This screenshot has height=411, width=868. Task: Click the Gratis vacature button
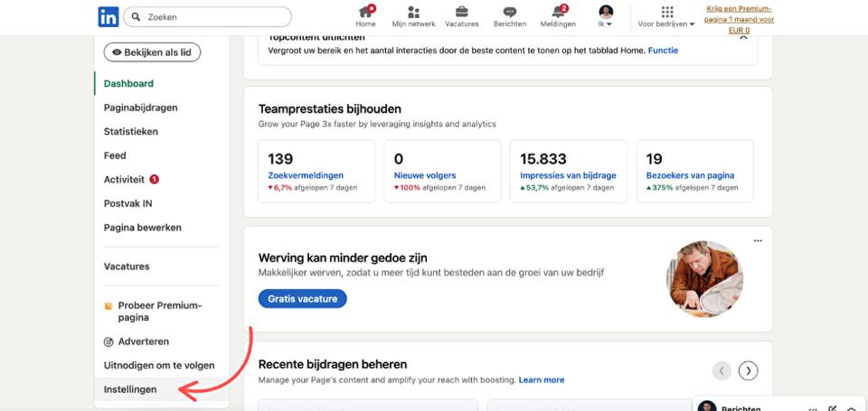[x=302, y=299]
